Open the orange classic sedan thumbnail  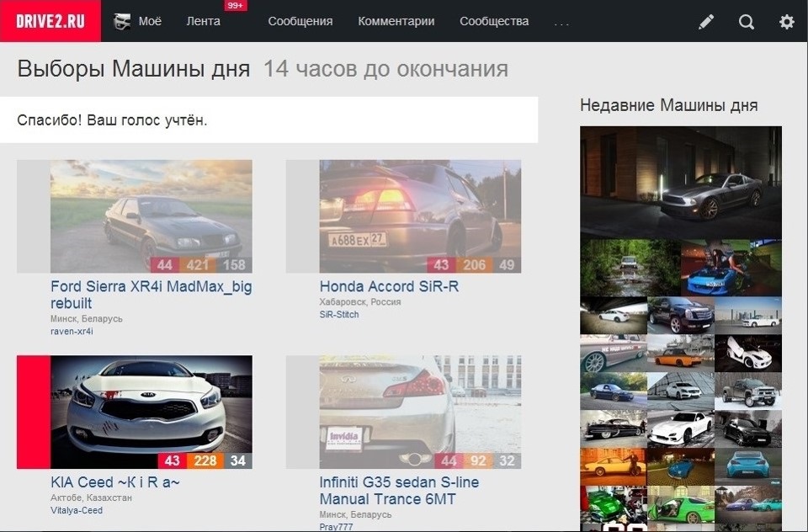[681, 353]
